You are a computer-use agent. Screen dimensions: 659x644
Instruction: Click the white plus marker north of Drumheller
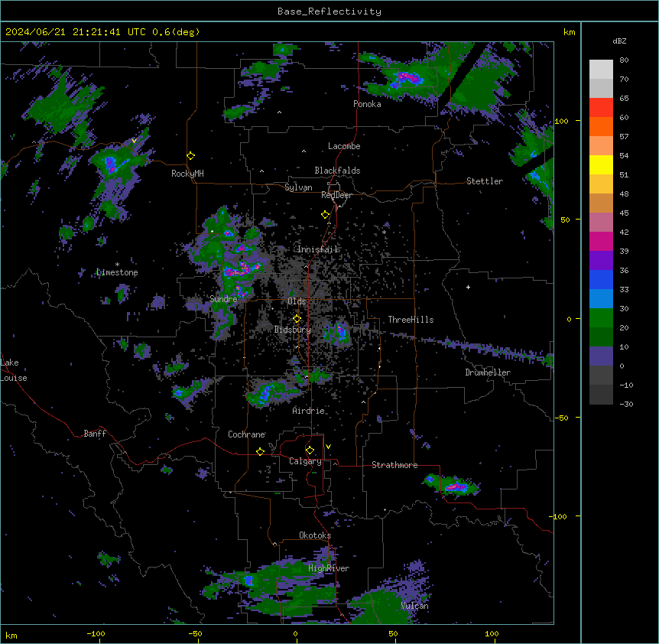click(x=468, y=287)
